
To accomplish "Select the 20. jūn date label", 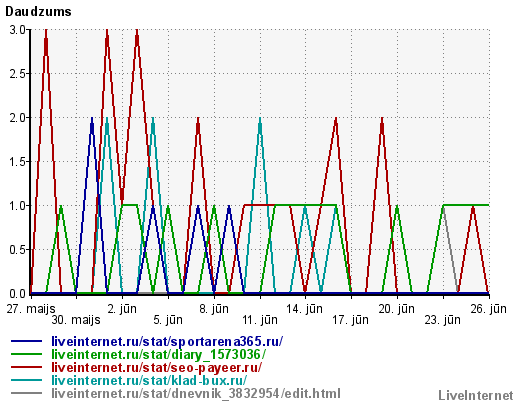I will tap(397, 309).
